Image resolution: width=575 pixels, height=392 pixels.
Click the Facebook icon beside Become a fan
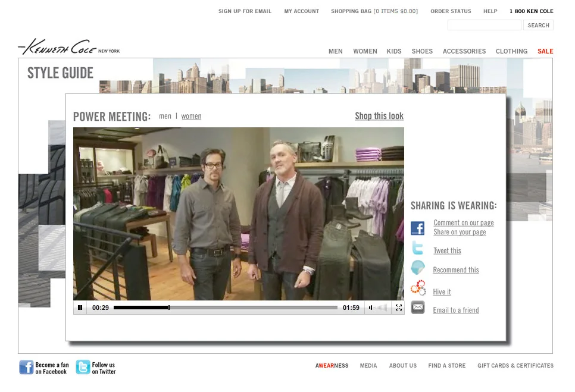coord(26,367)
